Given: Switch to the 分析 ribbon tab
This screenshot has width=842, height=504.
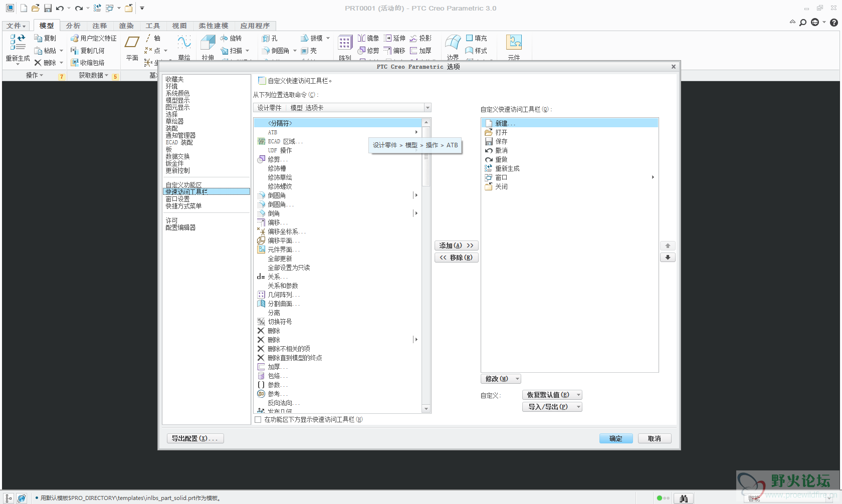Looking at the screenshot, I should click(73, 26).
